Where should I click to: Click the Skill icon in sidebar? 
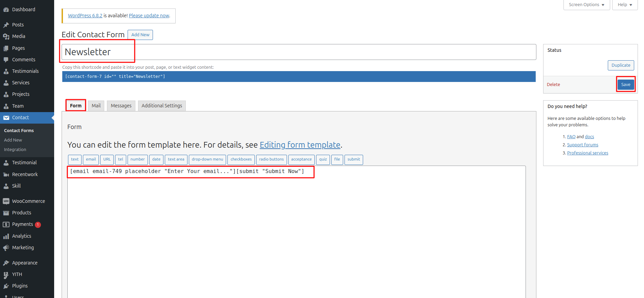click(x=6, y=186)
